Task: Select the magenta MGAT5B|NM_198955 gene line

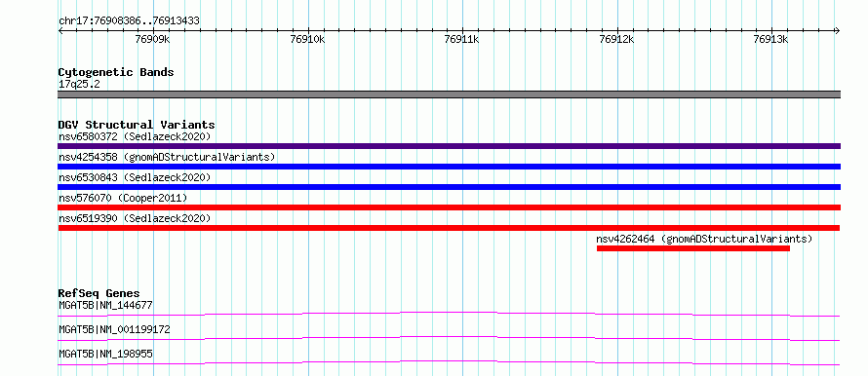Action: (x=449, y=362)
